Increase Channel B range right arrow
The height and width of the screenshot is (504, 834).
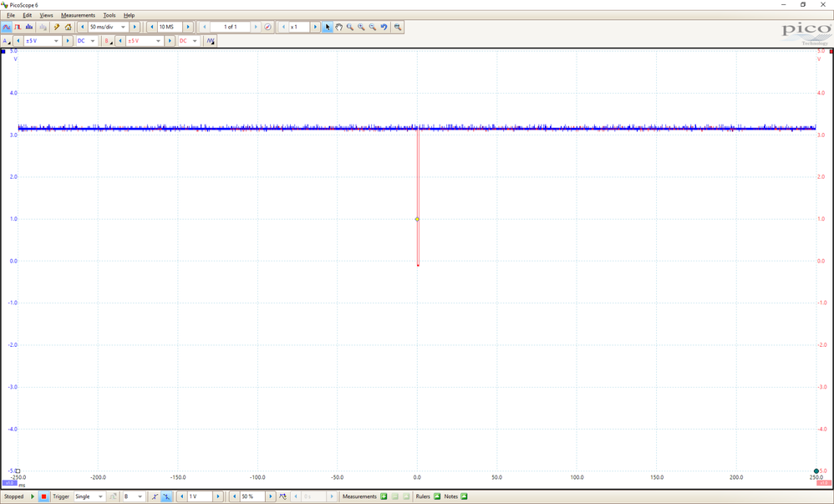click(x=170, y=41)
